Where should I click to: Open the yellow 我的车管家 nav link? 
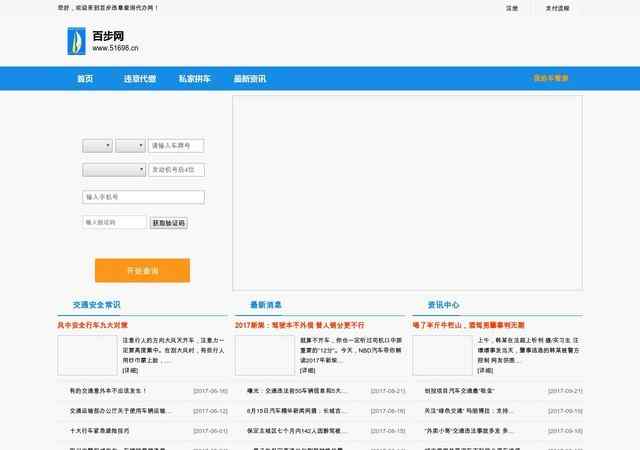pyautogui.click(x=551, y=78)
